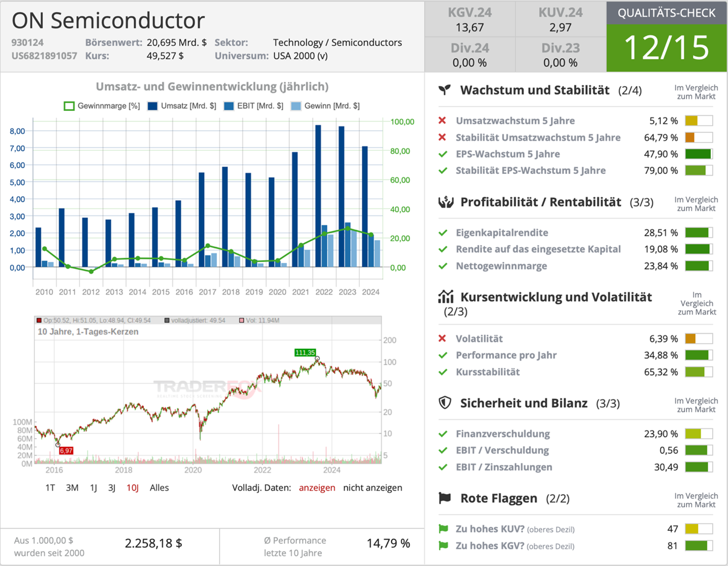728x566 pixels.
Task: Click the Börsenwert value 20,695 Mrd. $
Action: point(176,43)
